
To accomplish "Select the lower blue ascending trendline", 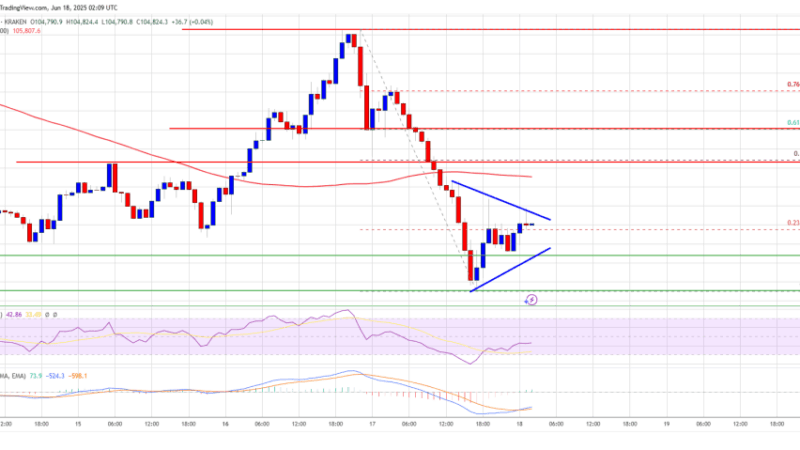I will (x=510, y=270).
